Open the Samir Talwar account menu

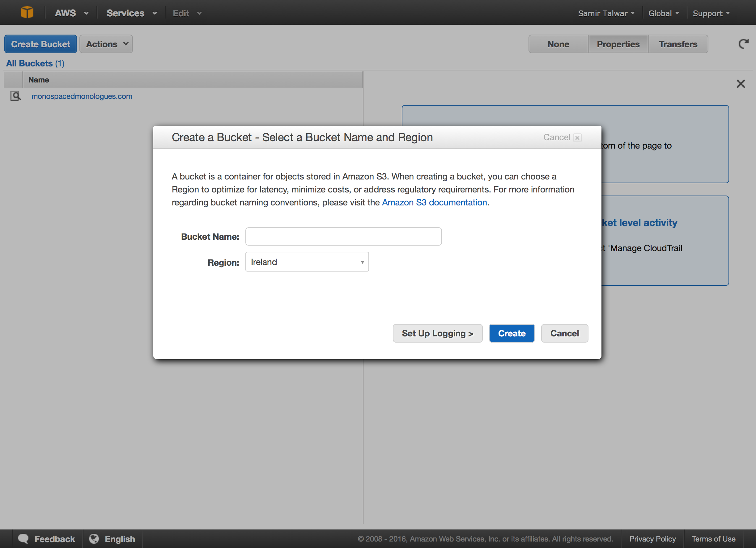[x=606, y=13]
